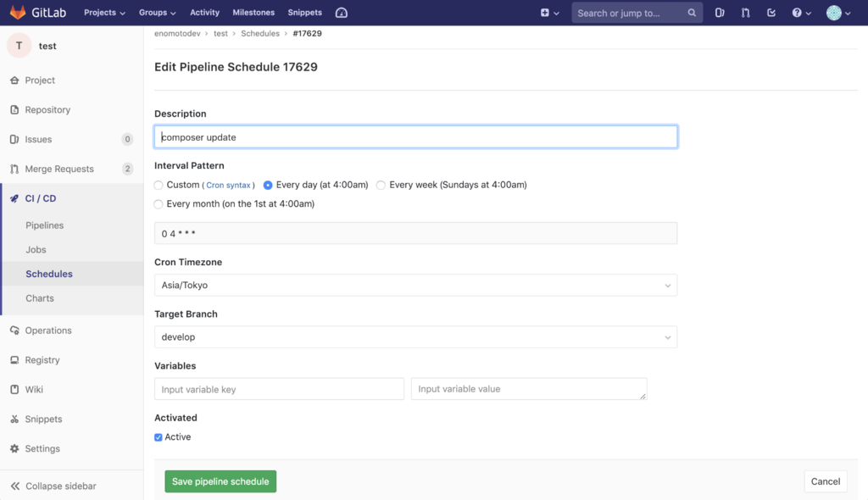The image size is (868, 500).
Task: Click #17629 breadcrumb link
Action: coord(307,33)
